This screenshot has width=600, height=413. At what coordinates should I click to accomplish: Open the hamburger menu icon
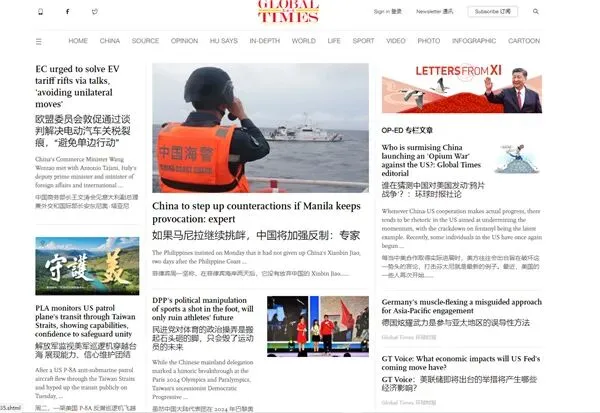[x=39, y=41]
